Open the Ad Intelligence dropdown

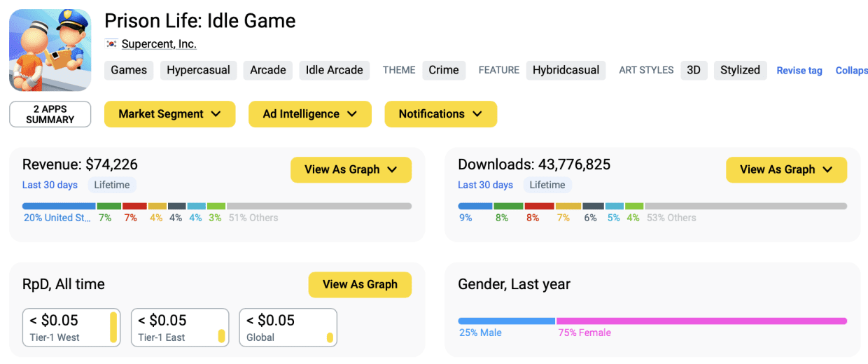click(309, 114)
